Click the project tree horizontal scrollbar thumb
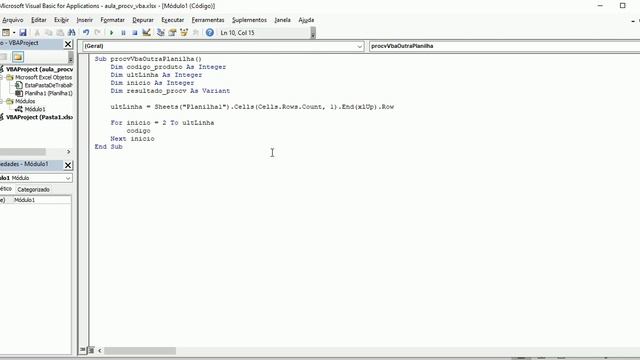The image size is (640, 360). tap(22, 152)
